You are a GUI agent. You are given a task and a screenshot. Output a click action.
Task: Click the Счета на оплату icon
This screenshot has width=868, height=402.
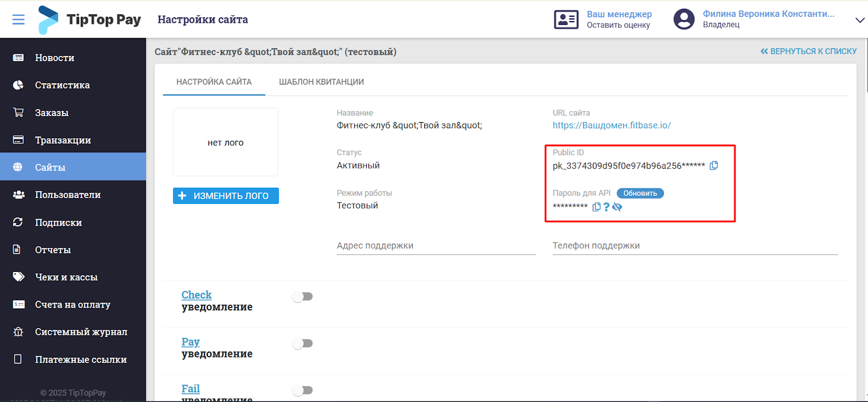(x=18, y=304)
